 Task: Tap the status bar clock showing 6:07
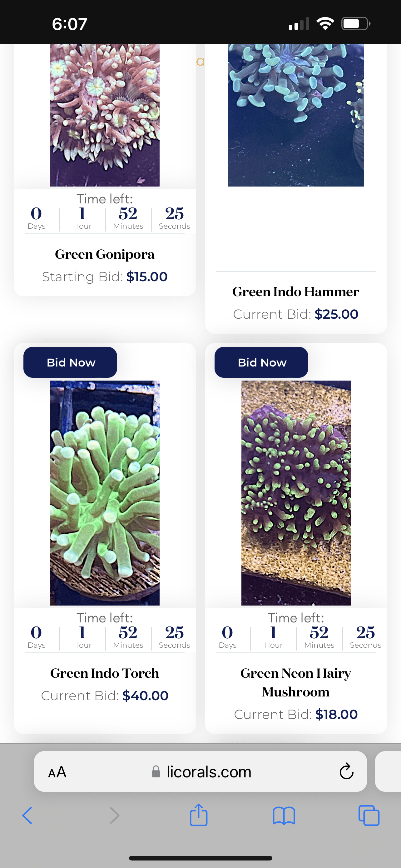click(x=70, y=24)
